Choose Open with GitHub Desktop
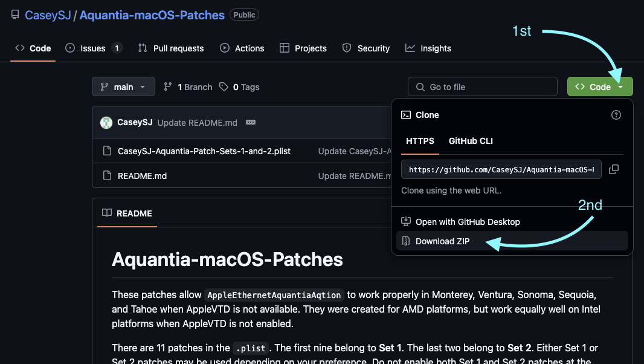This screenshot has width=644, height=364. click(512, 222)
